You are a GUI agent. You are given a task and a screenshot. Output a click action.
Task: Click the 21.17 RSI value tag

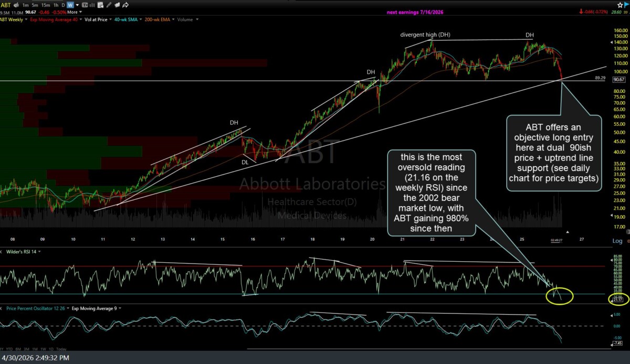617,300
